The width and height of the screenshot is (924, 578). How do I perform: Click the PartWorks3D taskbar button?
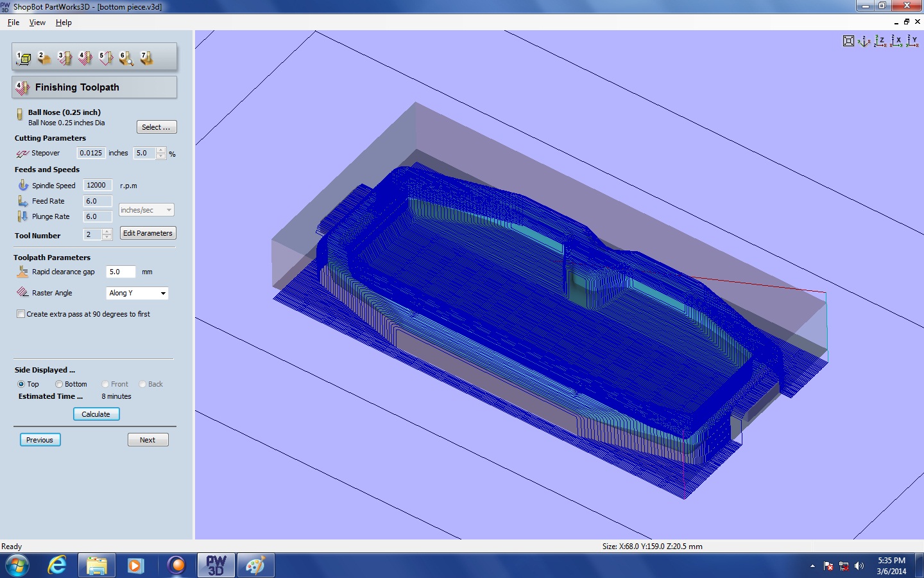coord(216,565)
